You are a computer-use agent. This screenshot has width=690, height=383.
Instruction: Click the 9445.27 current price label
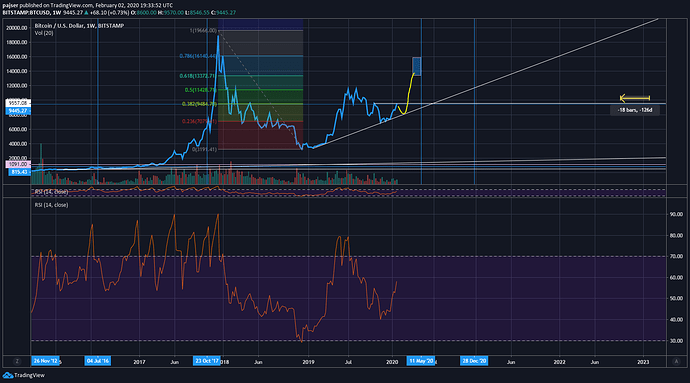coord(18,111)
